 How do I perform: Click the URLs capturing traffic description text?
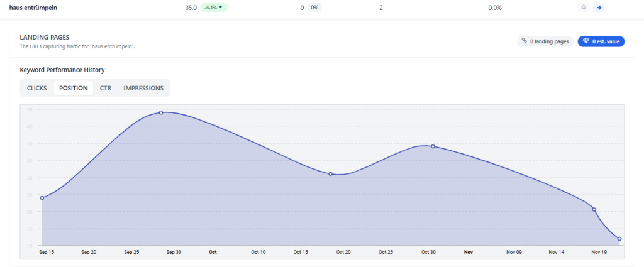(x=77, y=46)
